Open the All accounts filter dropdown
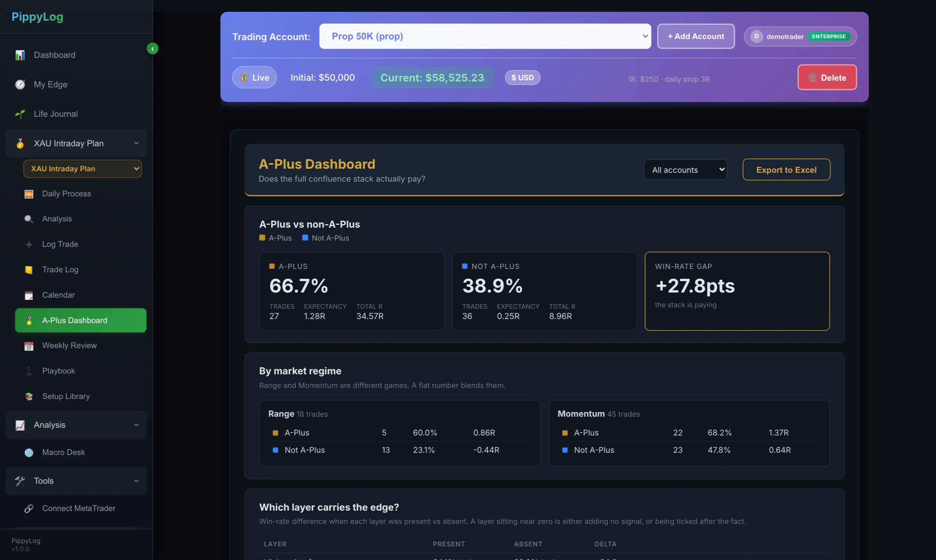936x560 pixels. 685,170
